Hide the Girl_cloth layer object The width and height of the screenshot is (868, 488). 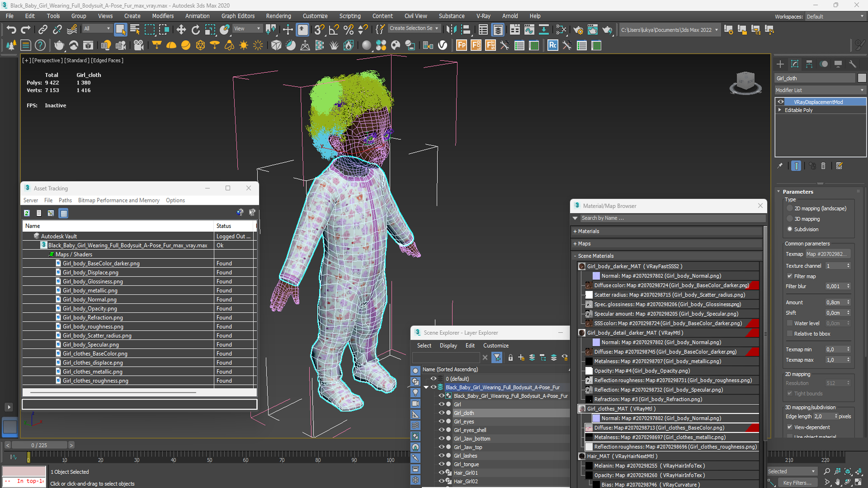point(442,413)
